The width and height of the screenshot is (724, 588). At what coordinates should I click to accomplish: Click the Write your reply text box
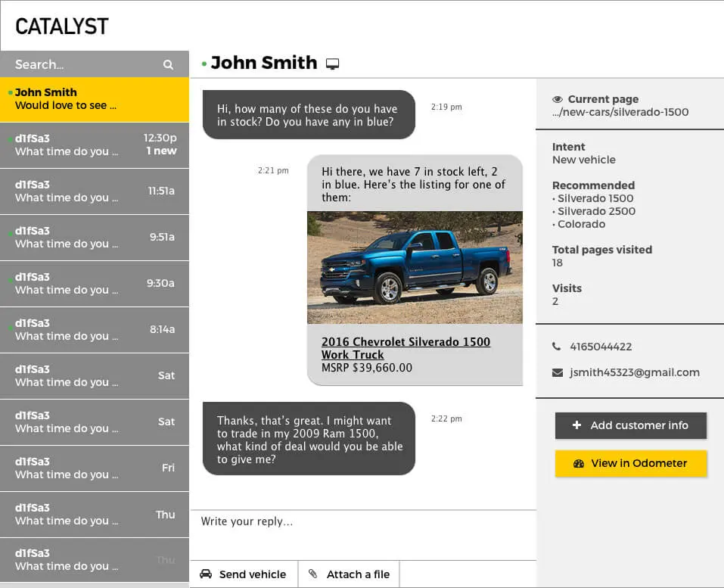[x=363, y=535]
